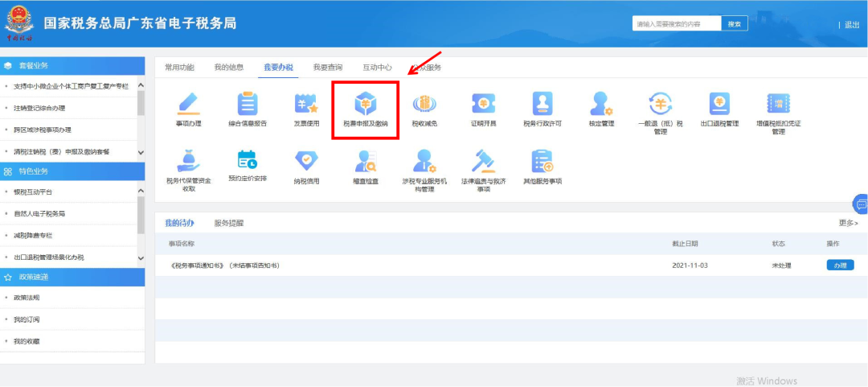Open 核定管理 person-gear icon
The width and height of the screenshot is (868, 387).
601,104
